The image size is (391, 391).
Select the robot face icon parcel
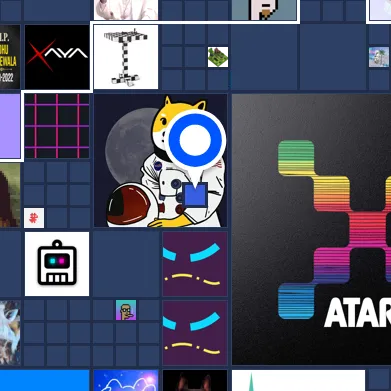click(57, 264)
